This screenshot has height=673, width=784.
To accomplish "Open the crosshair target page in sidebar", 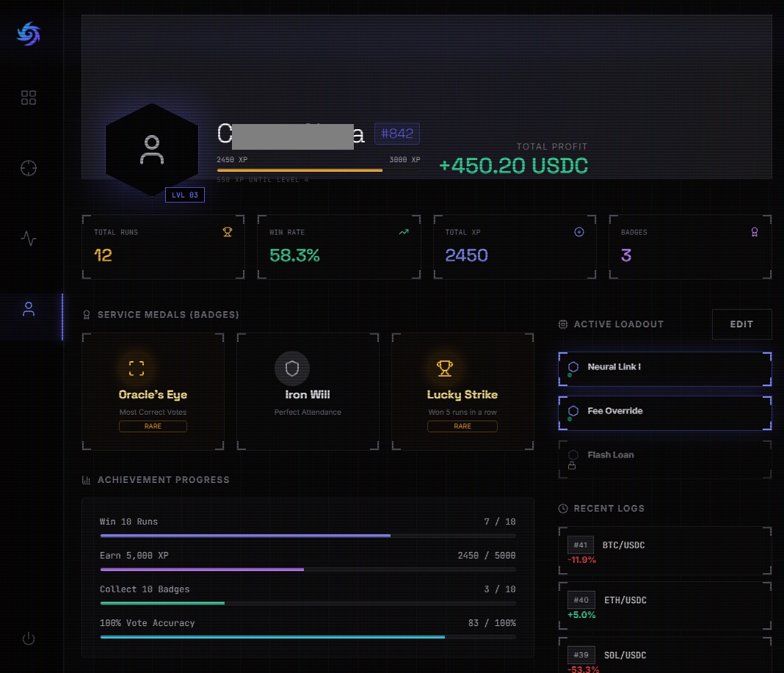I will [x=29, y=168].
